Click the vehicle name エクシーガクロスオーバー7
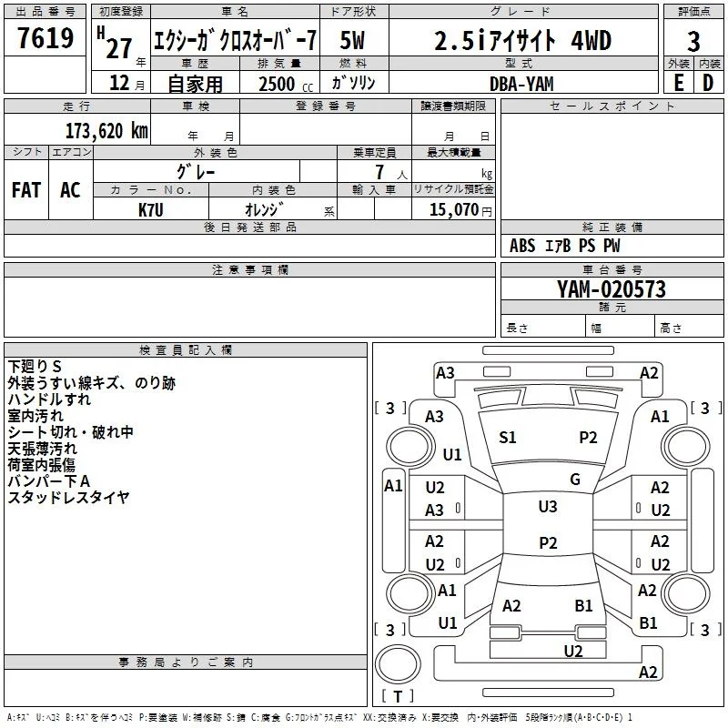Screen dimensions: 728x728 point(235,40)
